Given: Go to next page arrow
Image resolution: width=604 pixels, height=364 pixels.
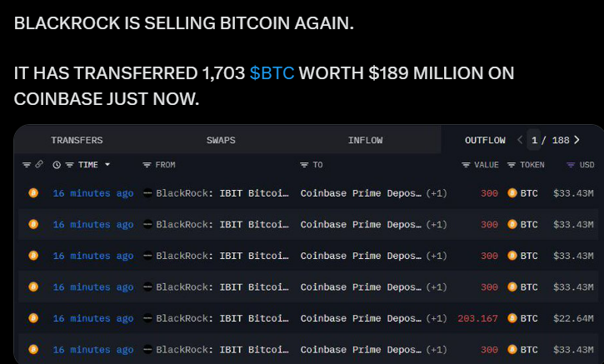Looking at the screenshot, I should [577, 140].
